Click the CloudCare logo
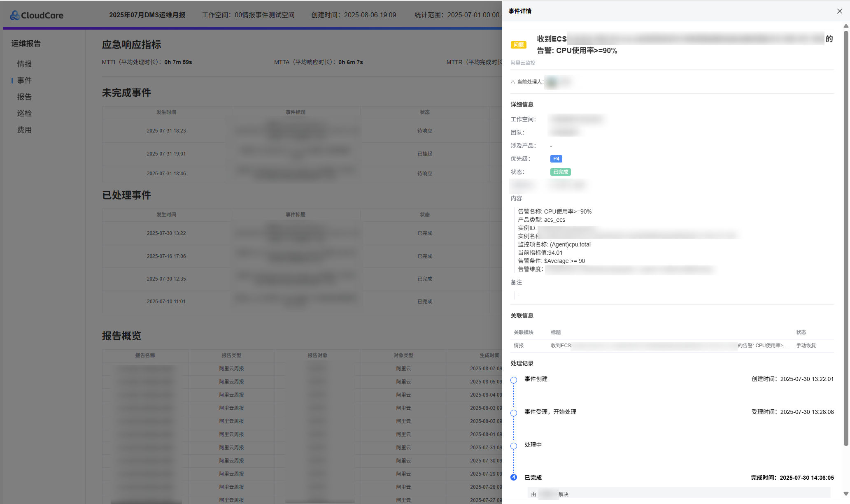 pyautogui.click(x=37, y=15)
